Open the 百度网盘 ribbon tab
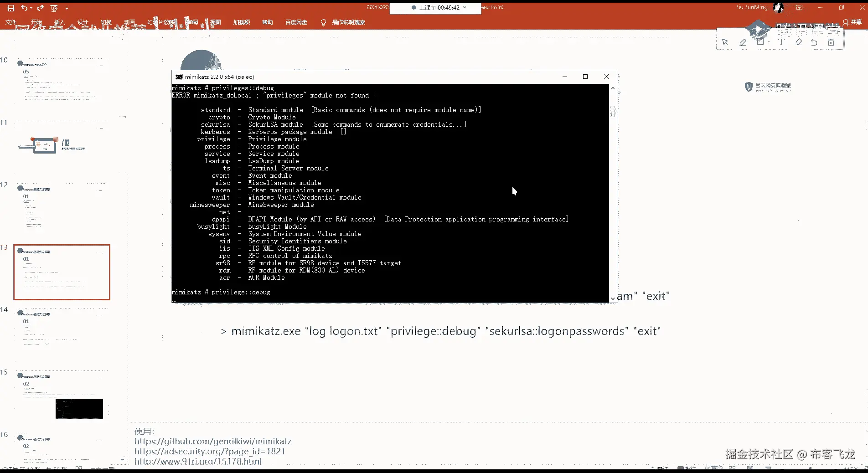This screenshot has height=473, width=868. [x=296, y=22]
